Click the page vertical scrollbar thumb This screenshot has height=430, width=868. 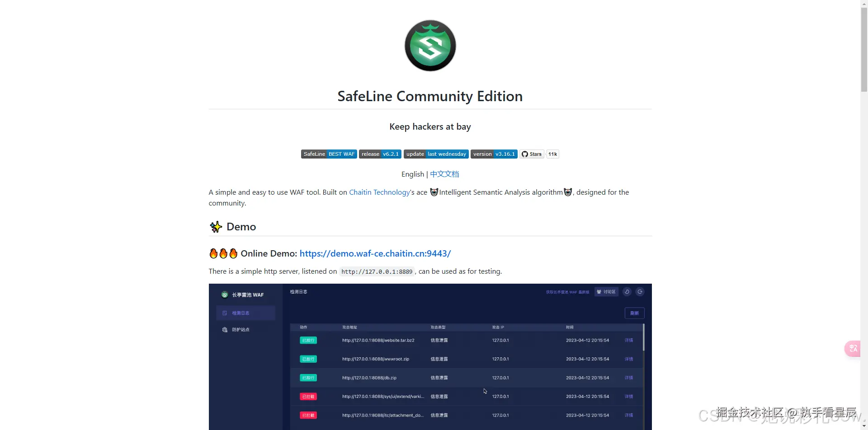[x=864, y=50]
